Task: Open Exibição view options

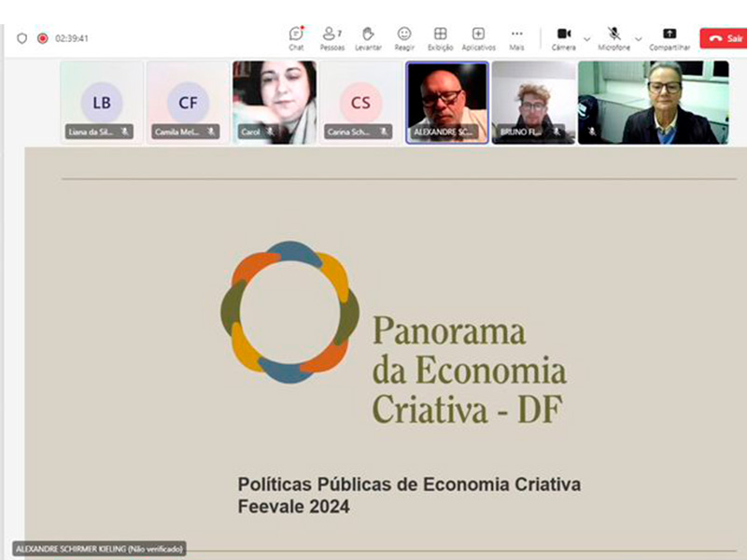Action: (x=440, y=38)
